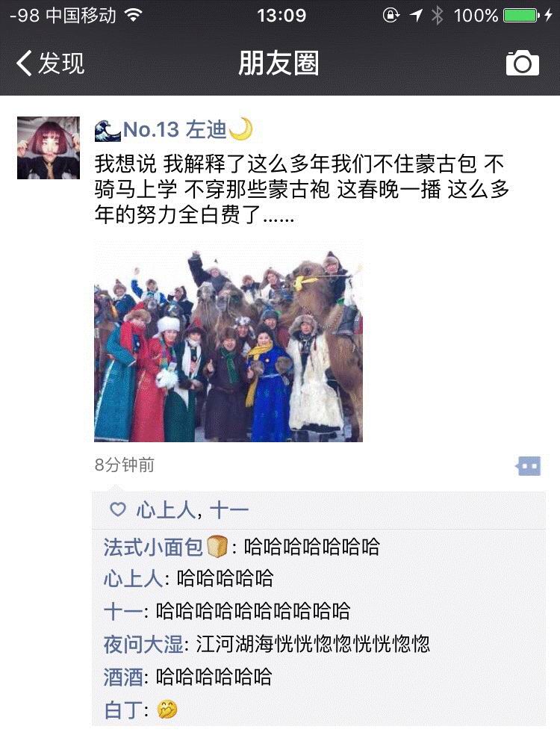Open commenter 法式小面包 profile
Image resolution: width=560 pixels, height=741 pixels.
pos(166,547)
